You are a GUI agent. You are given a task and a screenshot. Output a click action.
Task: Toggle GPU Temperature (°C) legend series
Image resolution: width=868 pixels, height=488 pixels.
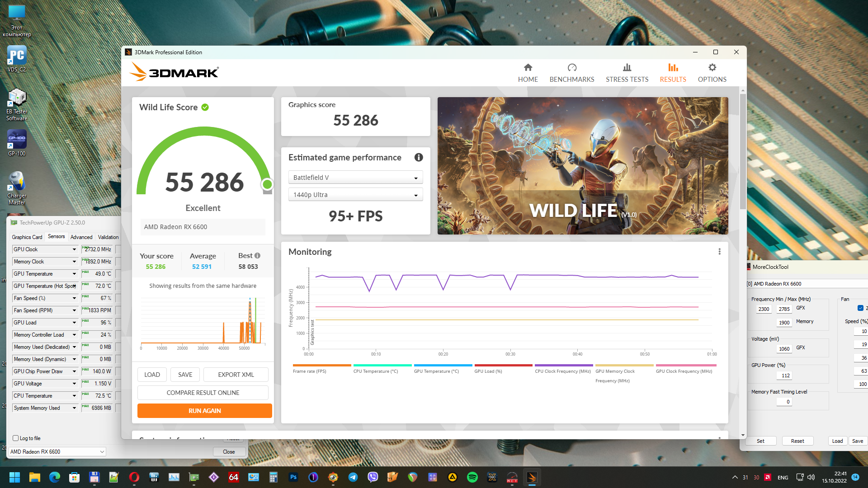coord(443,369)
